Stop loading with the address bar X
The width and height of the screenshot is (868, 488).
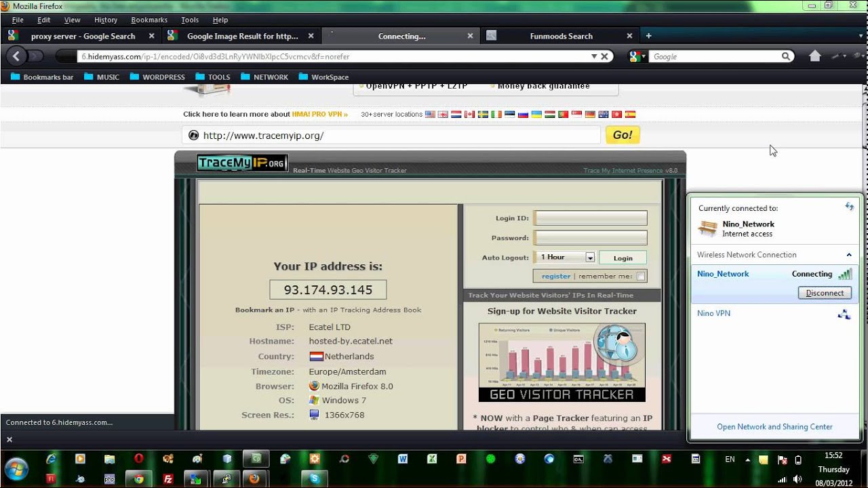(605, 56)
